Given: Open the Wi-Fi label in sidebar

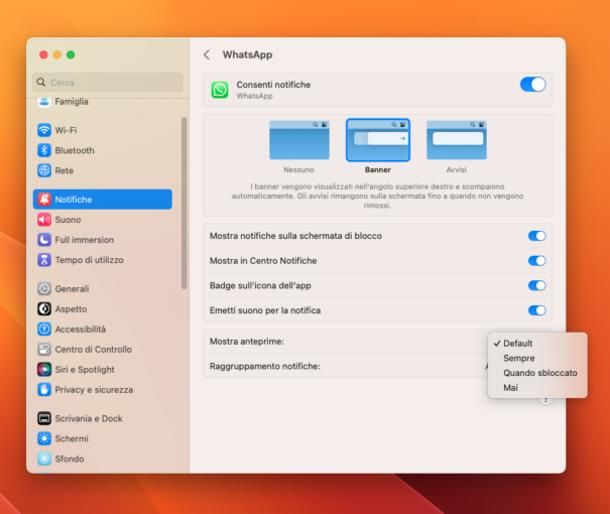Looking at the screenshot, I should [66, 130].
